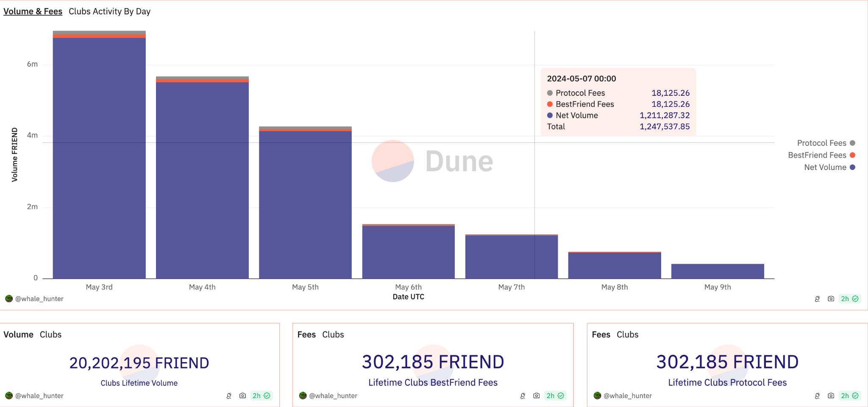Click the query refresh icon under the main chart
This screenshot has width=868, height=407.
[x=817, y=299]
